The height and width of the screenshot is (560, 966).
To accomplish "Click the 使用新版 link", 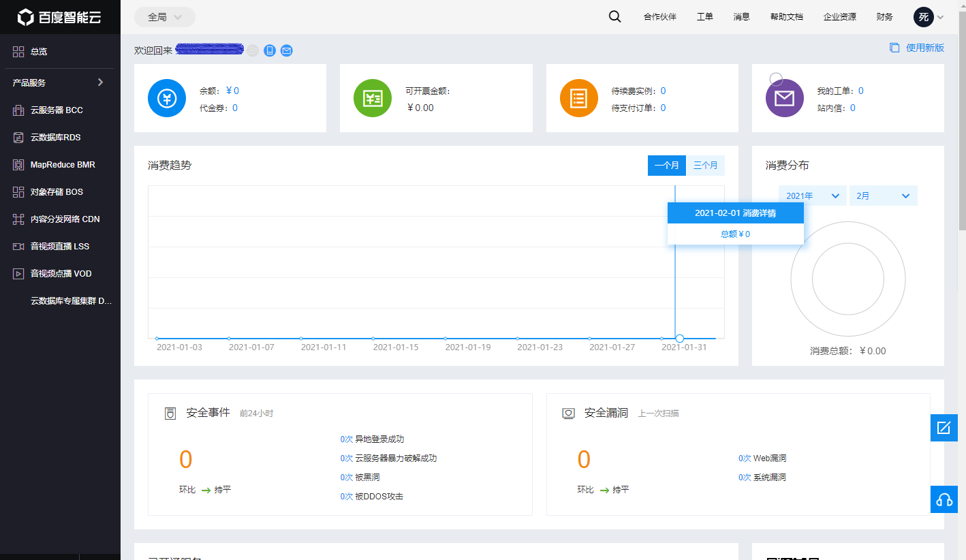I will tap(917, 48).
